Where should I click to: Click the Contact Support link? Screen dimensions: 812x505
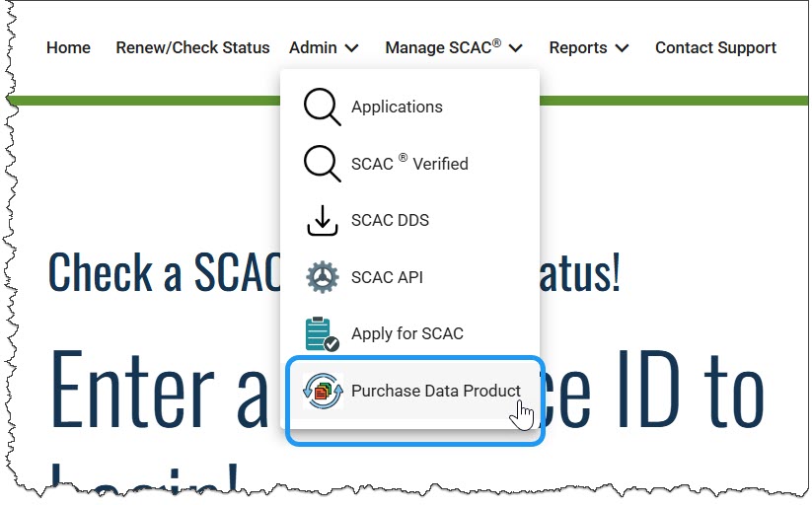pos(715,48)
